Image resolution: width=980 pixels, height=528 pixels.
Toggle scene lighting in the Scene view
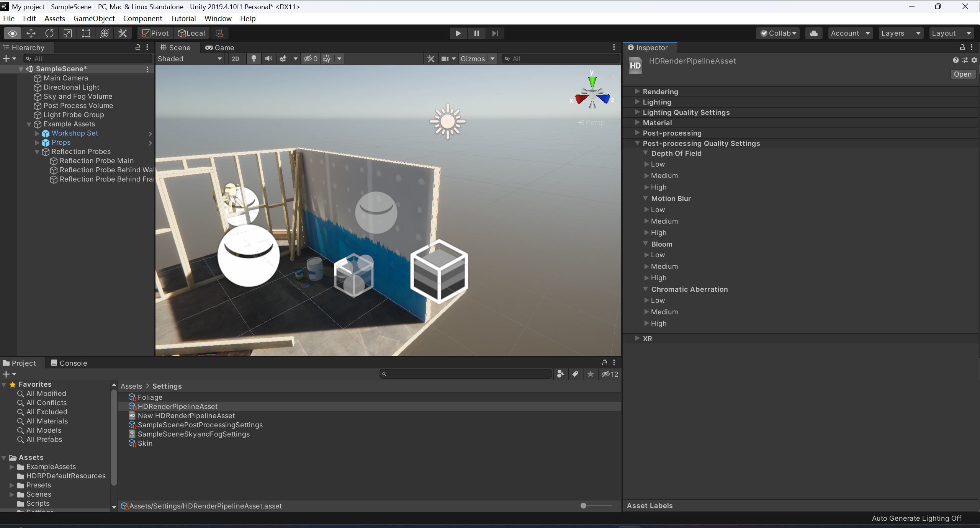coord(253,59)
